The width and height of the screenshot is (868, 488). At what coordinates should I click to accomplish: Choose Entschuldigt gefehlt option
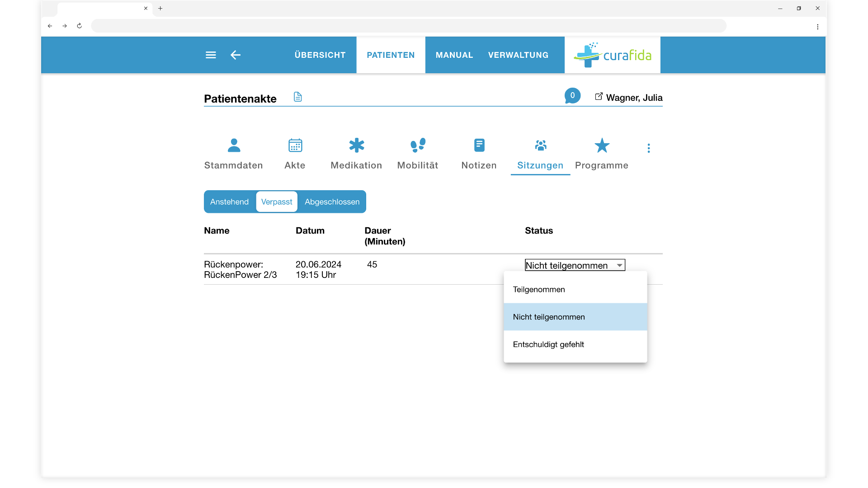click(x=576, y=344)
